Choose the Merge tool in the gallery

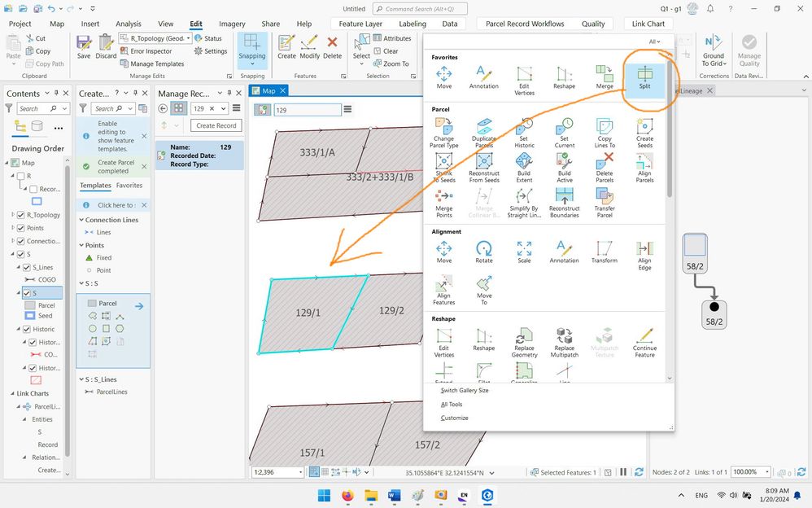tap(605, 77)
